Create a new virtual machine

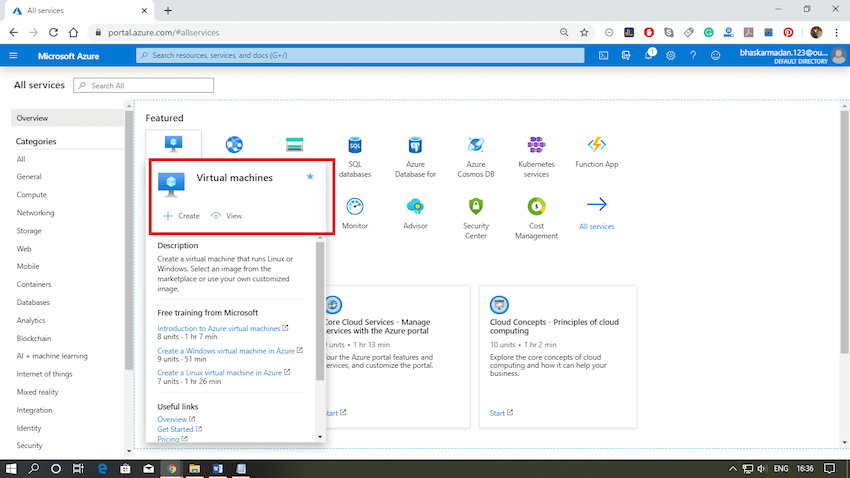pyautogui.click(x=182, y=216)
